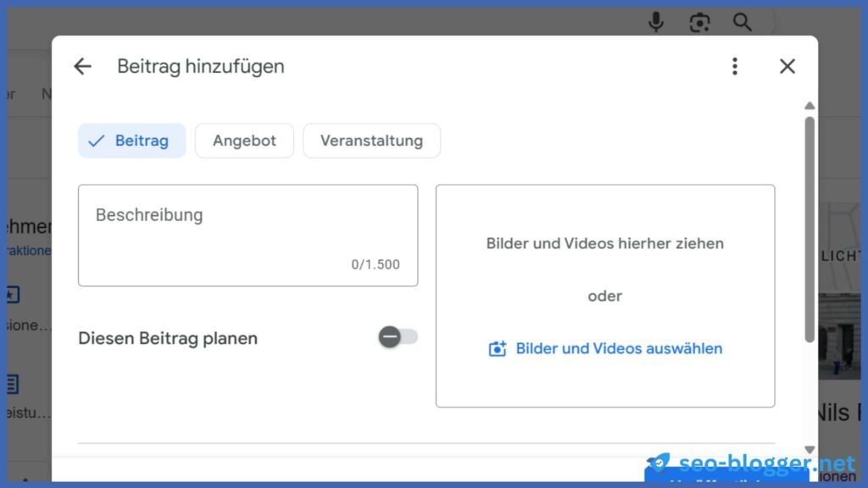Close the Beitrag hinzufügen dialog
Image resolution: width=868 pixels, height=488 pixels.
click(x=787, y=66)
